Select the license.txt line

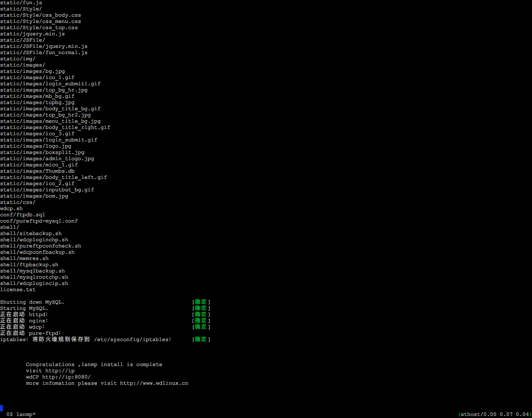pos(18,289)
